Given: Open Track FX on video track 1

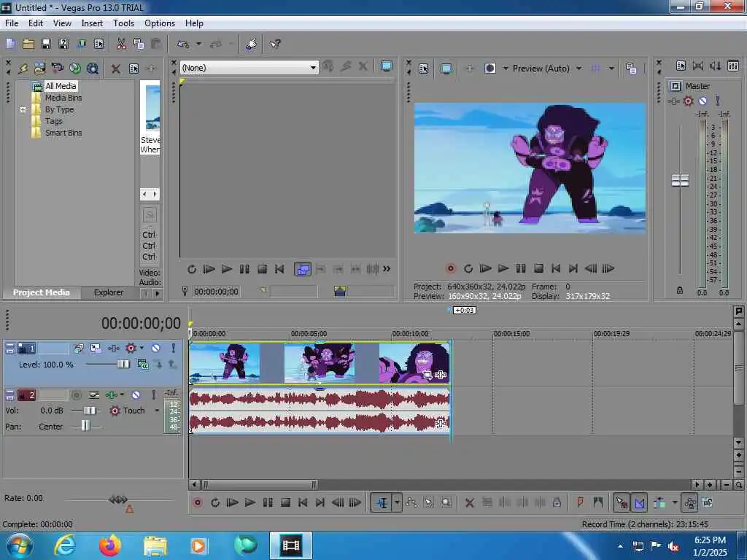Looking at the screenshot, I should pyautogui.click(x=113, y=348).
